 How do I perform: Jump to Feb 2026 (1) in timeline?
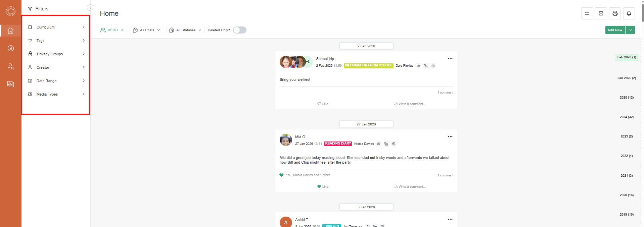627,57
